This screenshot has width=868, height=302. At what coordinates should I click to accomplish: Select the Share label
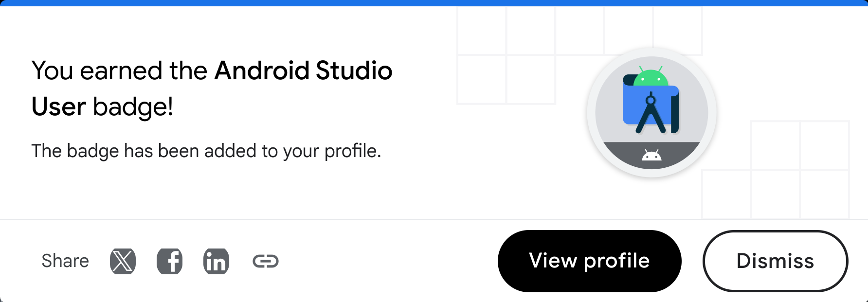point(65,261)
